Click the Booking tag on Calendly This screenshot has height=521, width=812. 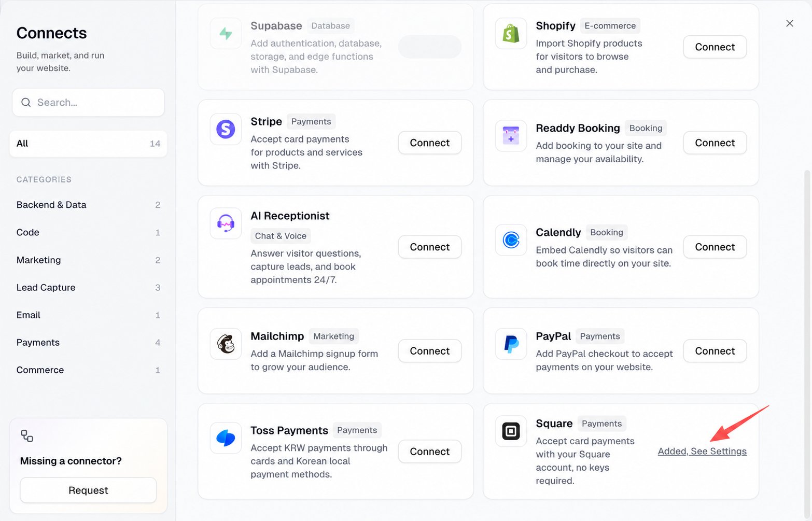[607, 232]
